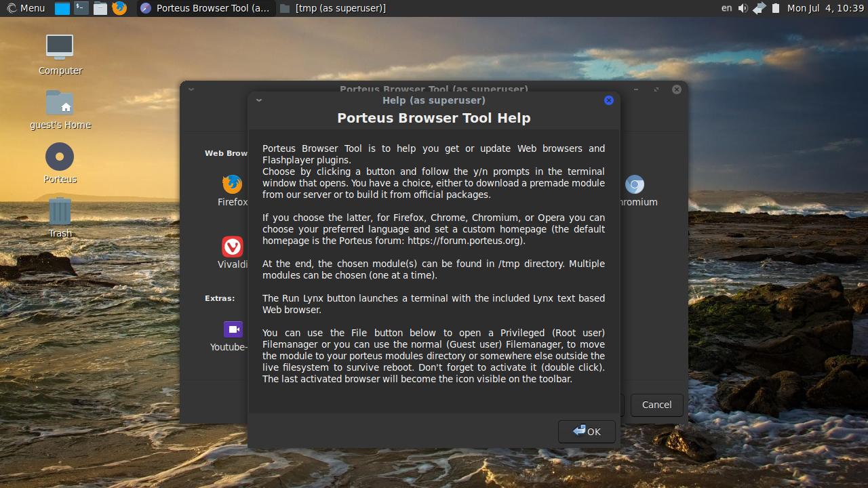Open the Help dialog window menu arrow
The image size is (868, 488).
[x=258, y=100]
